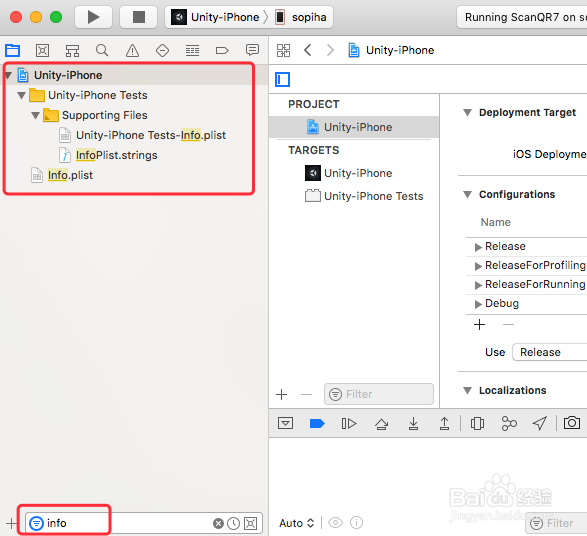Click the Stop button in toolbar
Viewport: 587px width, 536px height.
(x=139, y=17)
